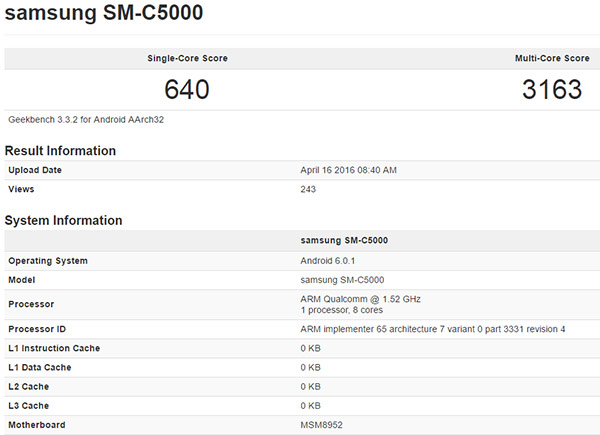
Task: Select the 'Views' row label
Action: [x=21, y=189]
